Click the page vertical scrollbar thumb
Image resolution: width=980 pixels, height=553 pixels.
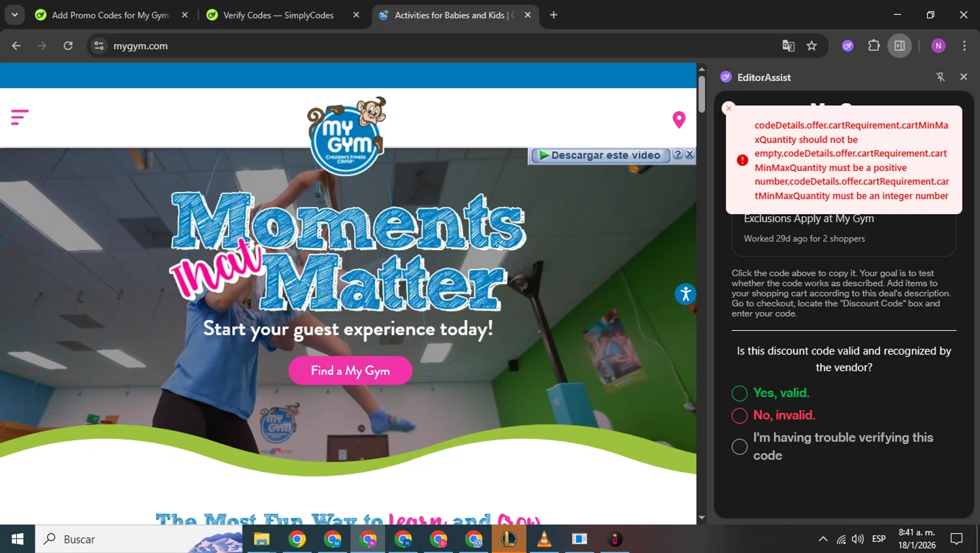(x=702, y=94)
